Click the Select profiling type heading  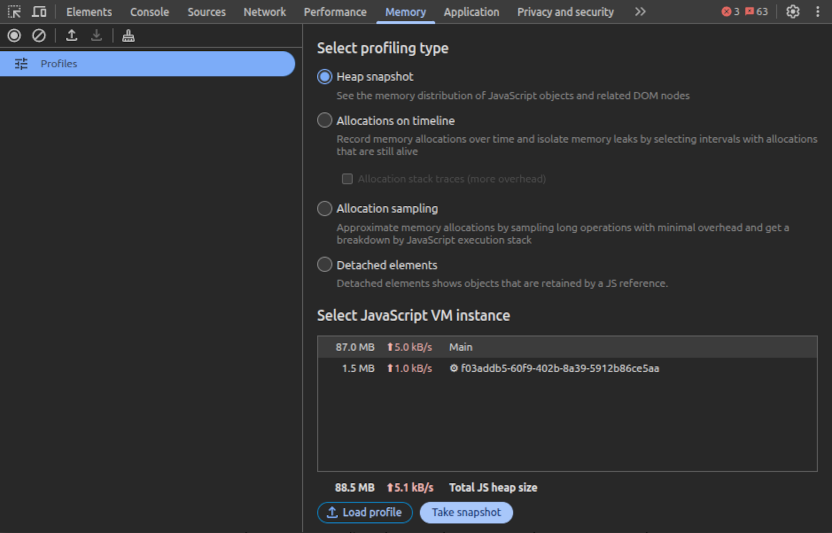tap(383, 48)
